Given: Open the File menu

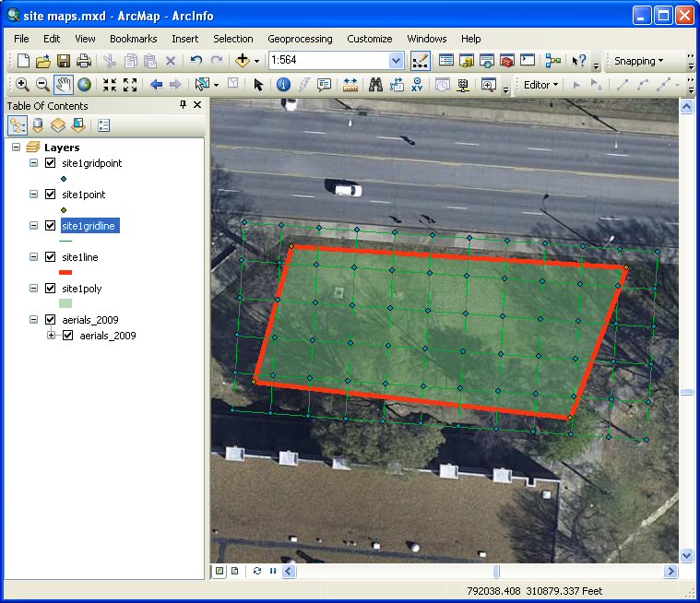Looking at the screenshot, I should point(21,39).
